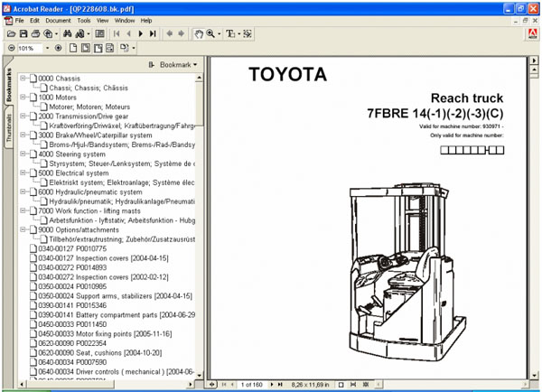Go to previous page in toolbar
542x392 pixels.
click(128, 34)
